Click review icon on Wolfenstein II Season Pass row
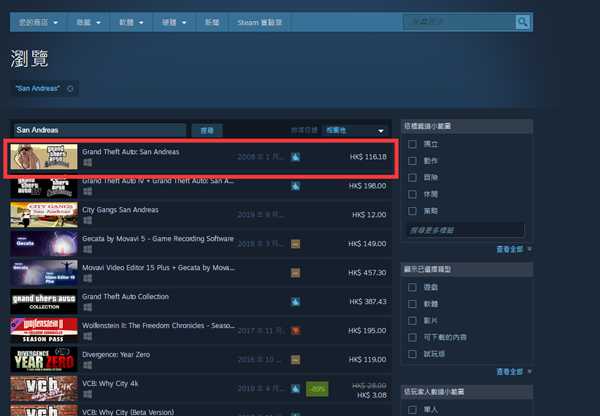Image resolution: width=600 pixels, height=416 pixels. pyautogui.click(x=295, y=330)
